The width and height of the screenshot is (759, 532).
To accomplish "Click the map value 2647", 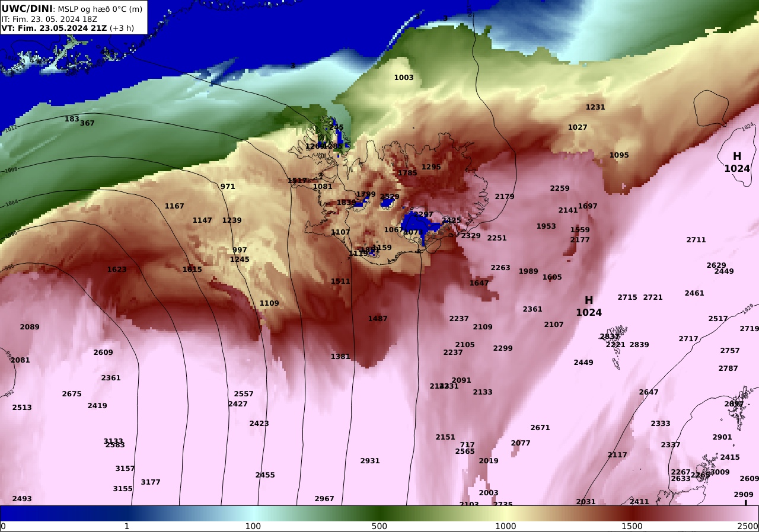I will click(649, 392).
